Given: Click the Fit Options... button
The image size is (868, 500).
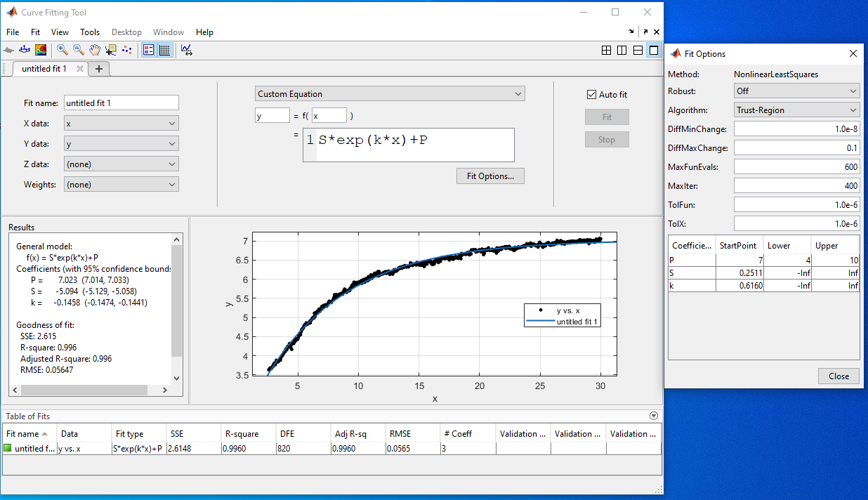Looking at the screenshot, I should coord(490,176).
